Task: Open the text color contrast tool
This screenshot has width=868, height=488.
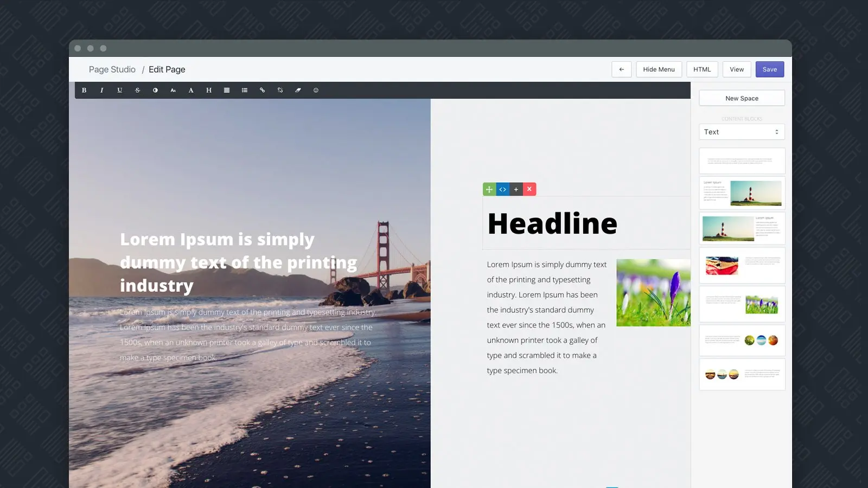Action: point(155,91)
